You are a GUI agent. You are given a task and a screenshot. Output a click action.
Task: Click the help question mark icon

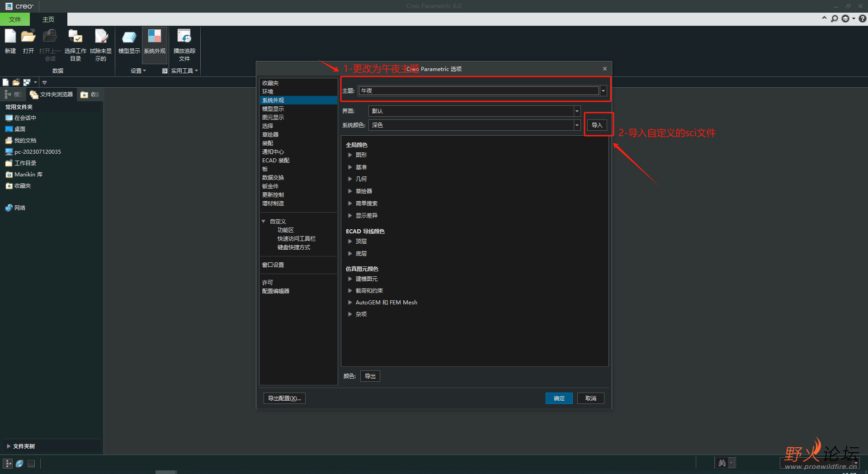click(x=863, y=19)
